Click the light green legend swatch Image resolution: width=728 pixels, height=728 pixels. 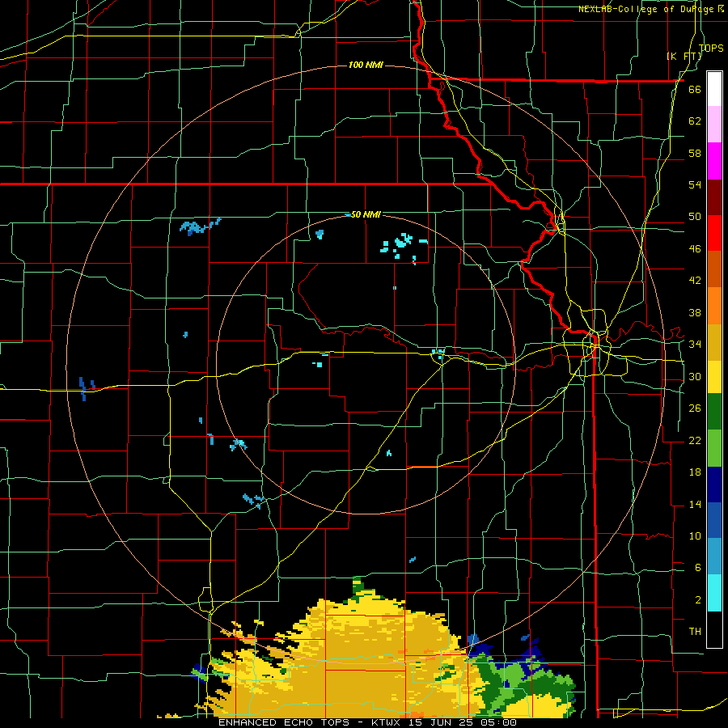(x=714, y=447)
